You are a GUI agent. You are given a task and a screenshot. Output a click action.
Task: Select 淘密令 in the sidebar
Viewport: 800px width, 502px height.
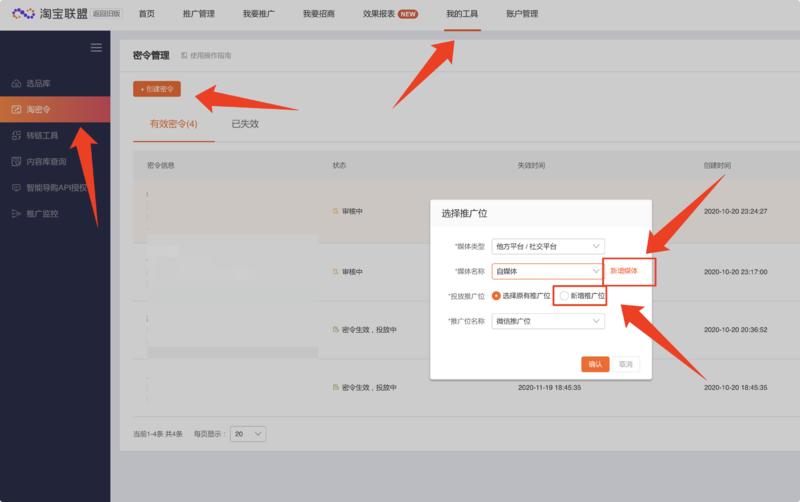pos(55,109)
